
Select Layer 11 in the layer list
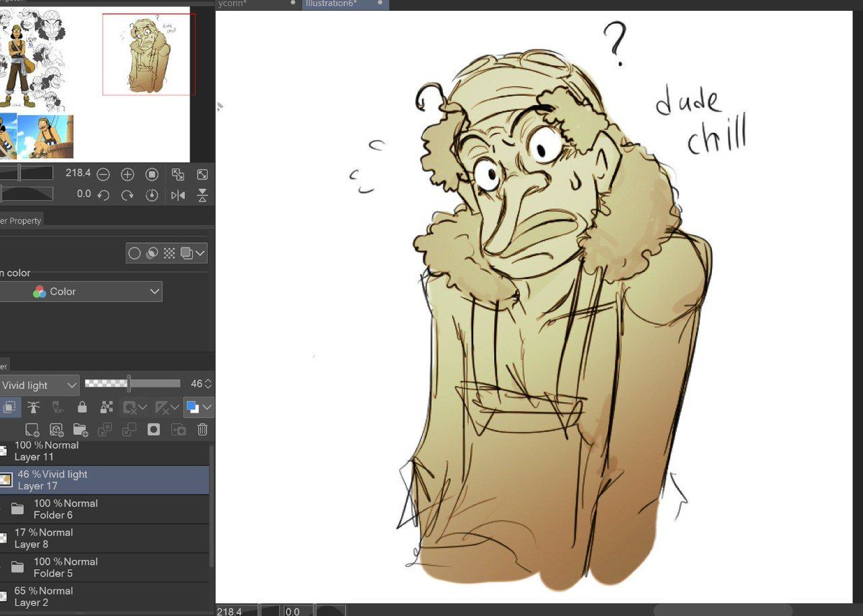104,451
